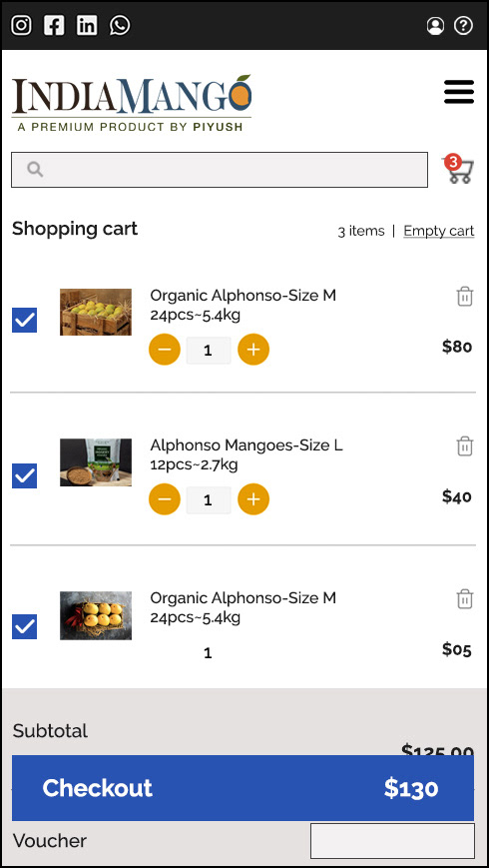Uncheck the first Organic Alphonso item
The height and width of the screenshot is (868, 489).
(x=24, y=320)
